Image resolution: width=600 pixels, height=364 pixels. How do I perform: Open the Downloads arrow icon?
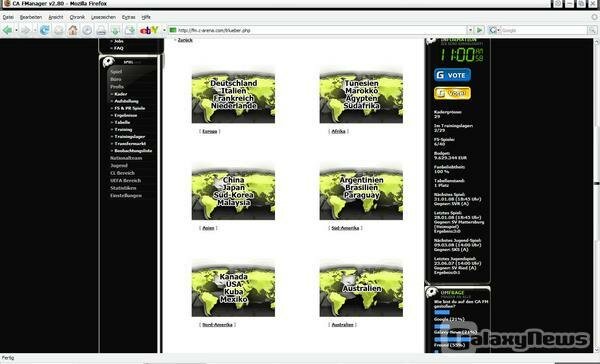[115, 30]
